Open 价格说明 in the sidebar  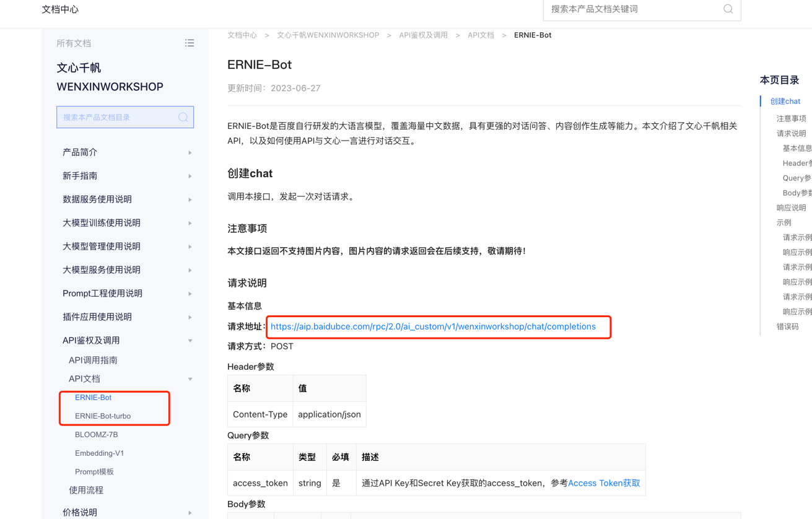pyautogui.click(x=80, y=513)
